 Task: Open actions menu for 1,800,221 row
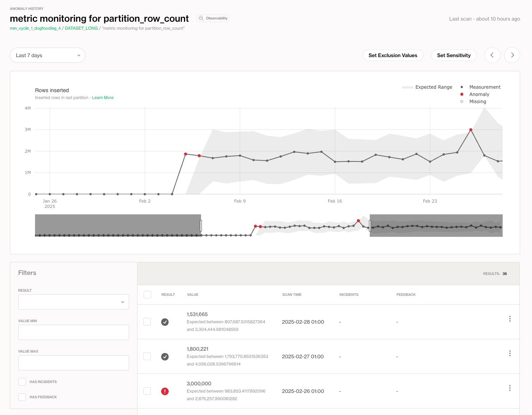(510, 353)
